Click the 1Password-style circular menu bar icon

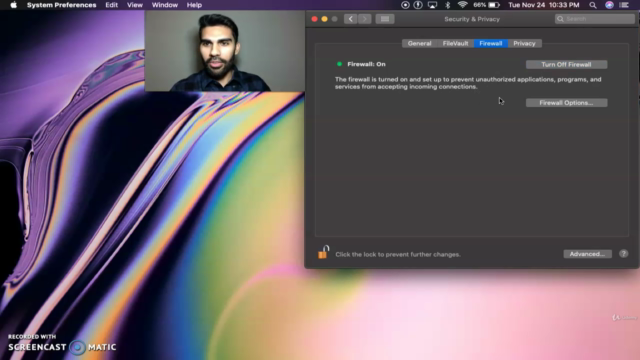pos(418,5)
